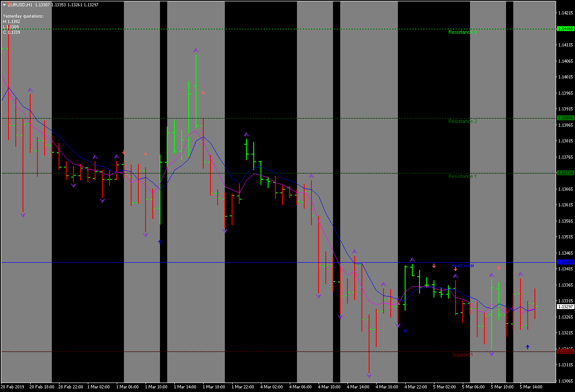
Task: Click the red down-arrow signal at the top-left candle
Action: click(x=9, y=4)
